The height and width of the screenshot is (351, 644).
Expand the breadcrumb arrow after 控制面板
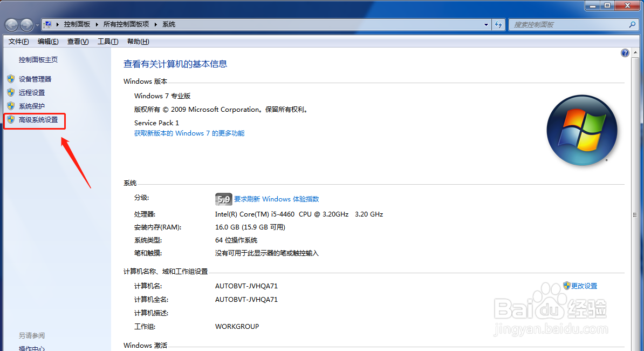[97, 24]
